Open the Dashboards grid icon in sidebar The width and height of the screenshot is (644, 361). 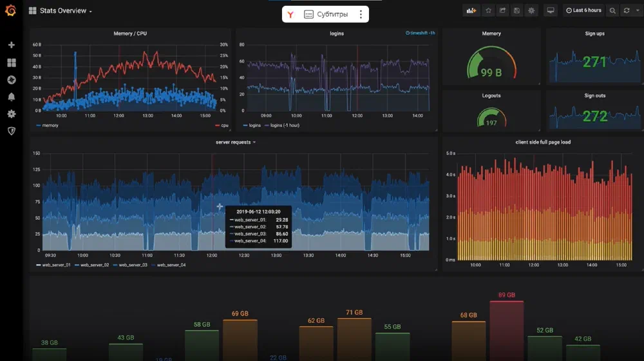click(12, 63)
